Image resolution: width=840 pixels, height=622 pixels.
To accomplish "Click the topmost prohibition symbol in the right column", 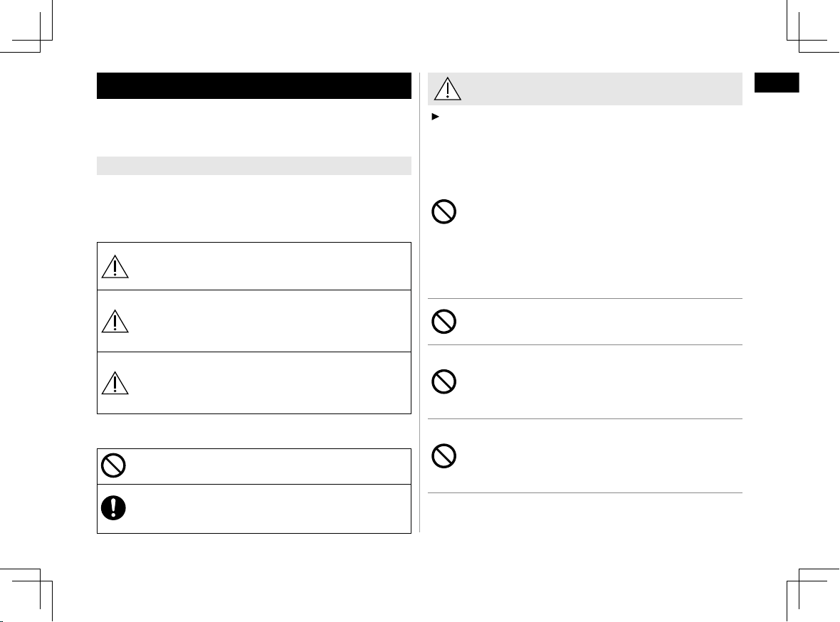I will pyautogui.click(x=445, y=213).
